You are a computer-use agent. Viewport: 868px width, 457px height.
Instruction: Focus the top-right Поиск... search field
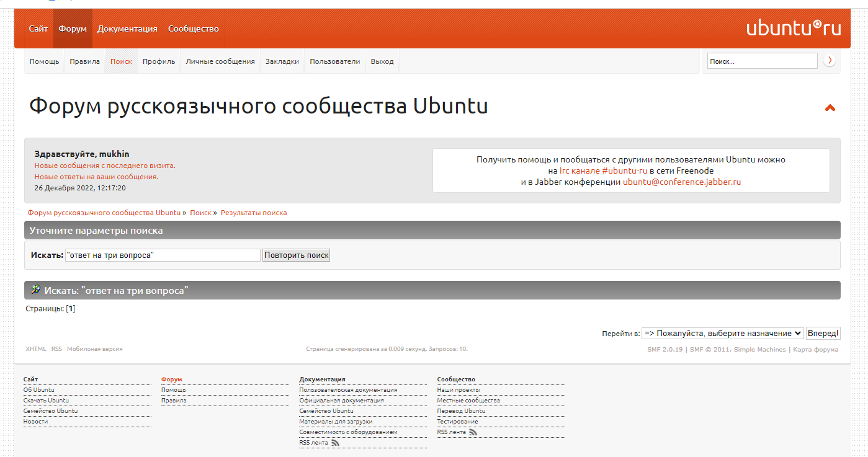tap(763, 61)
